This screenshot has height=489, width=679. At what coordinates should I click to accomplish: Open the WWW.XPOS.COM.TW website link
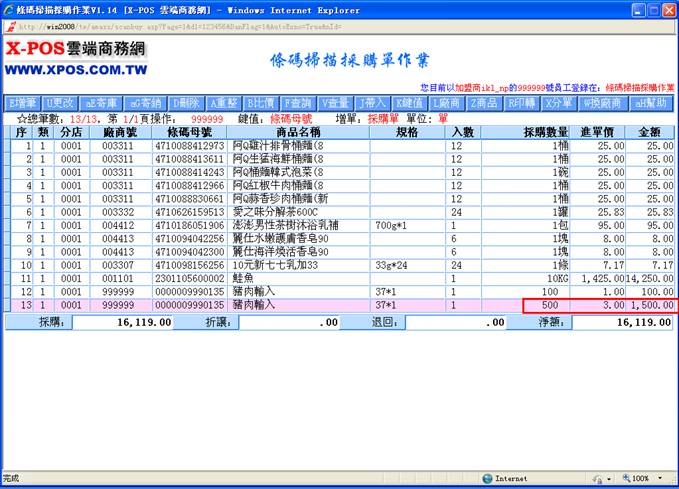click(x=75, y=72)
